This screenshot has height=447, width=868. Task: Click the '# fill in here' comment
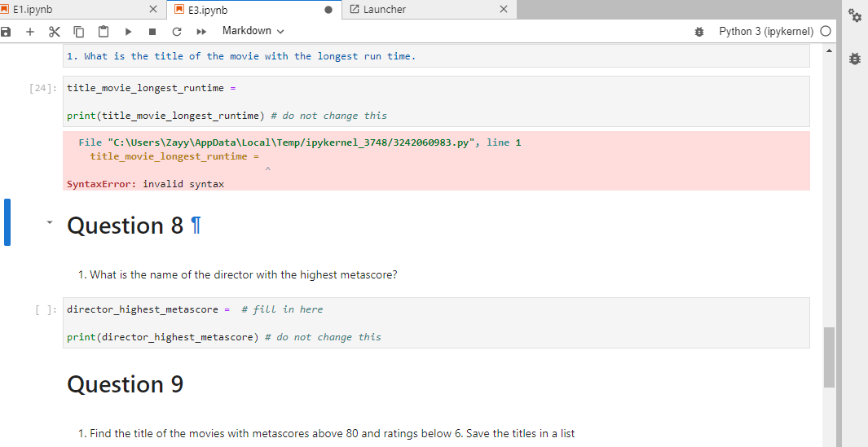(282, 309)
